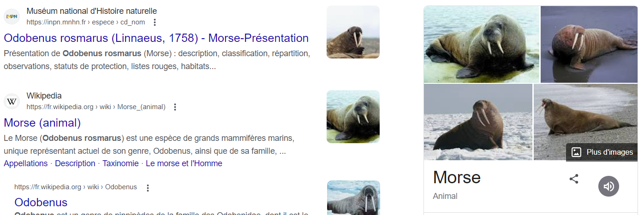Open three-dot menu for the Odobenus result

148,187
